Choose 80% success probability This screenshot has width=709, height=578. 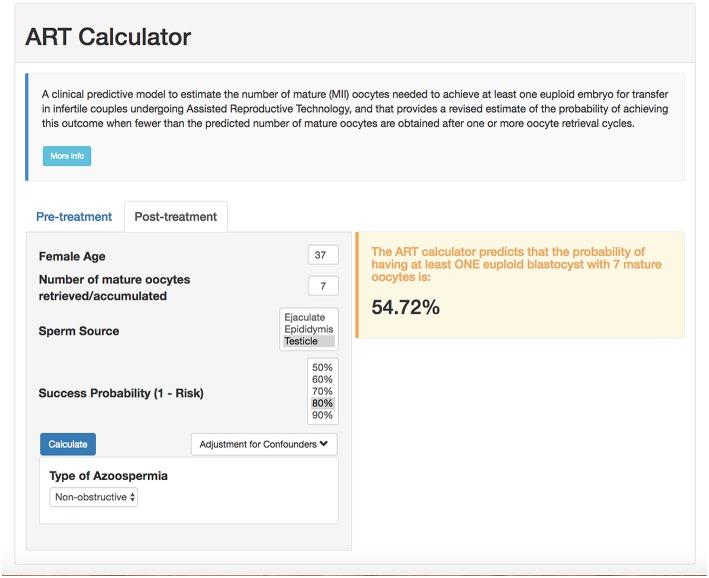click(x=322, y=403)
